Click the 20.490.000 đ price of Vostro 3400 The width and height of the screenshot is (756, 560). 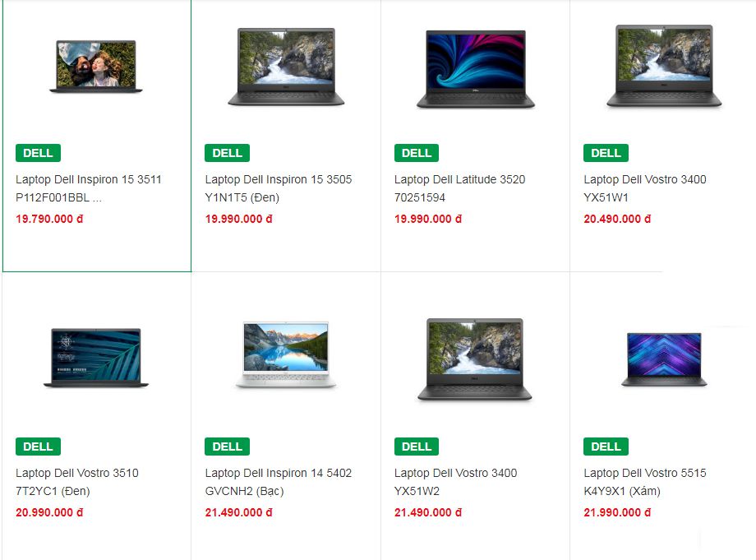[617, 219]
